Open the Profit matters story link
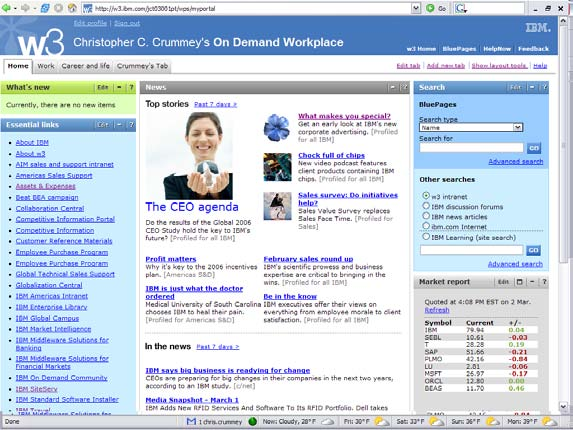573x430 pixels. 171,259
